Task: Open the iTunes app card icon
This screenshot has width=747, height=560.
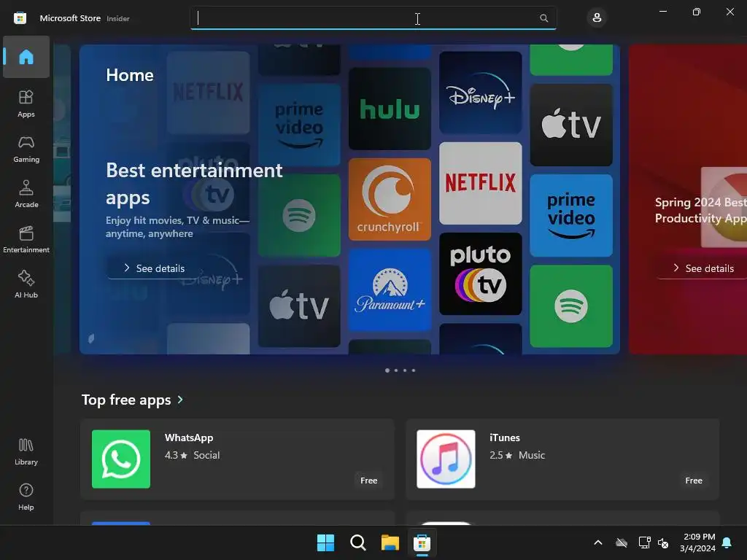Action: click(446, 459)
